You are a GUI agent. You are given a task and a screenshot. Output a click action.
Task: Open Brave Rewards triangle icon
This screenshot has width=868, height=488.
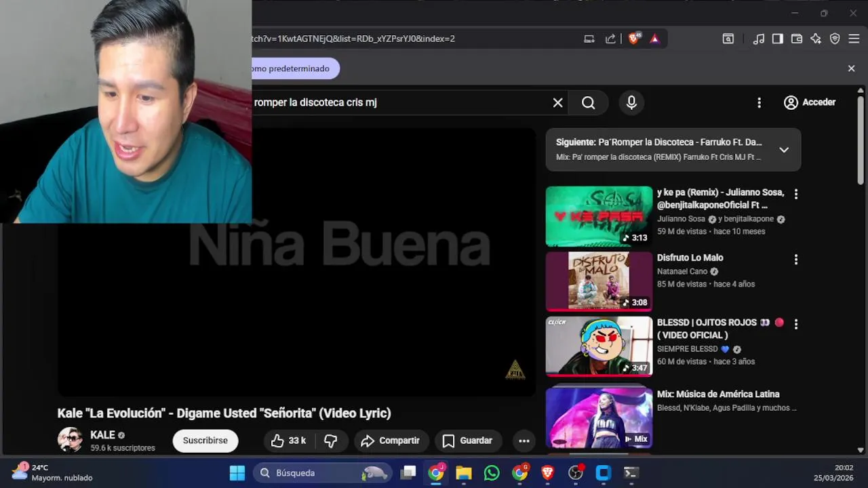point(654,39)
